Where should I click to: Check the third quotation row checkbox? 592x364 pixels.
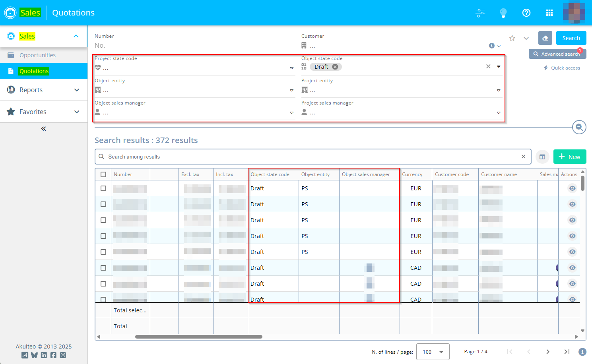point(103,220)
